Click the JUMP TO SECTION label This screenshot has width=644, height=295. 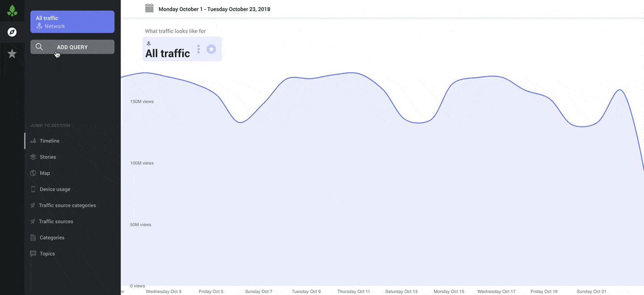coord(50,126)
